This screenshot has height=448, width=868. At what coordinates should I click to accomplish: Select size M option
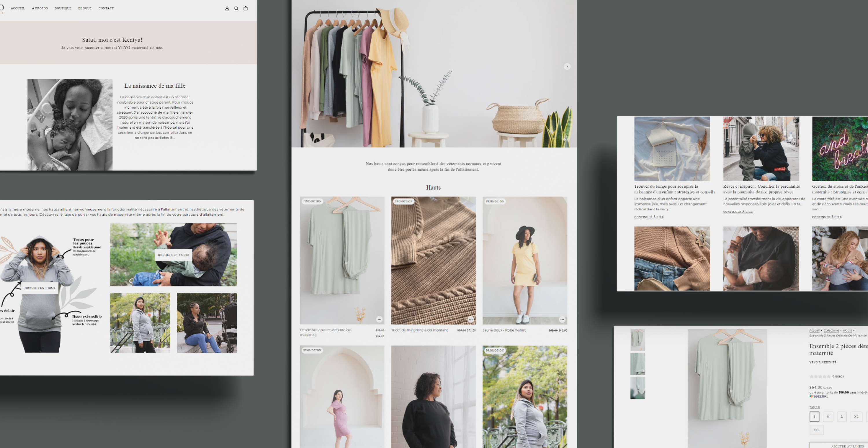[x=828, y=416]
